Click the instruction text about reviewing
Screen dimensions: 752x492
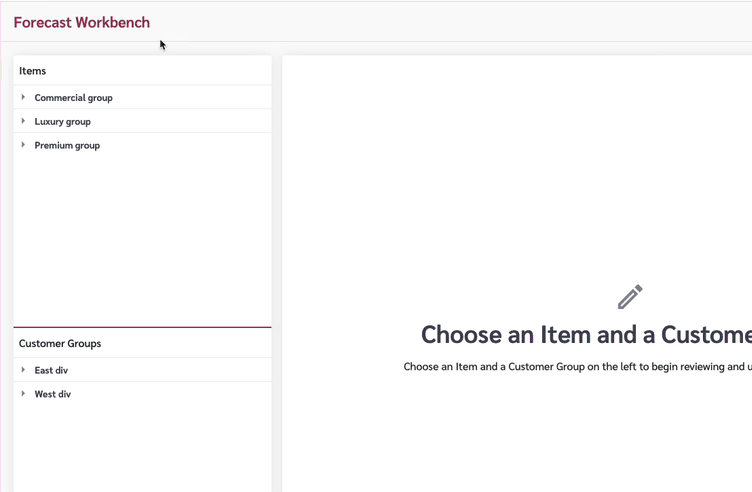click(x=577, y=367)
